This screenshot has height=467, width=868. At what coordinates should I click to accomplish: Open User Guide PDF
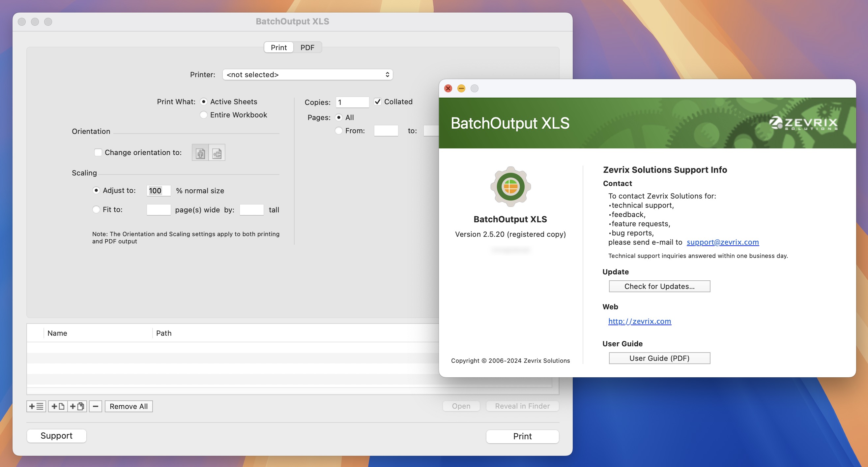(659, 357)
